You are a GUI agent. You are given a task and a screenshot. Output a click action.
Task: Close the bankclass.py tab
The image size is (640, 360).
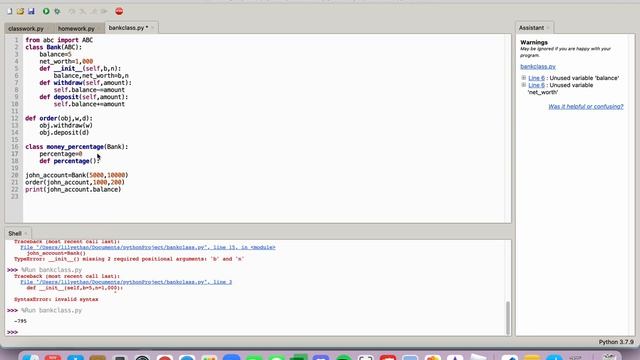pos(153,28)
